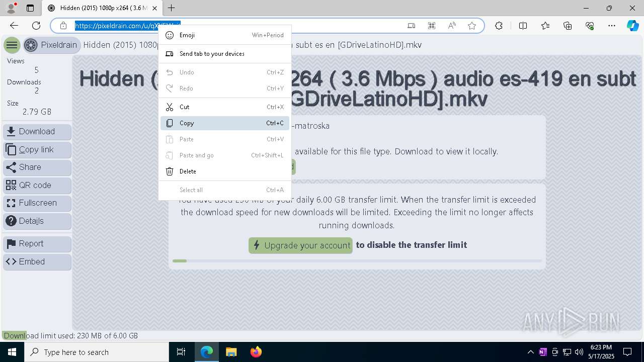Open the Share options
Viewport: 644px width, 362px height.
pyautogui.click(x=37, y=167)
